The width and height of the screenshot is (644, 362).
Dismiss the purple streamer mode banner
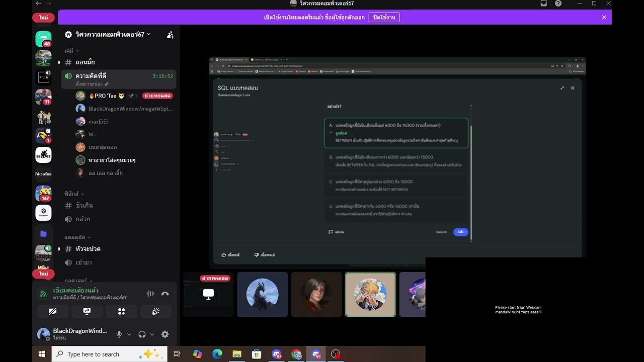click(x=604, y=17)
